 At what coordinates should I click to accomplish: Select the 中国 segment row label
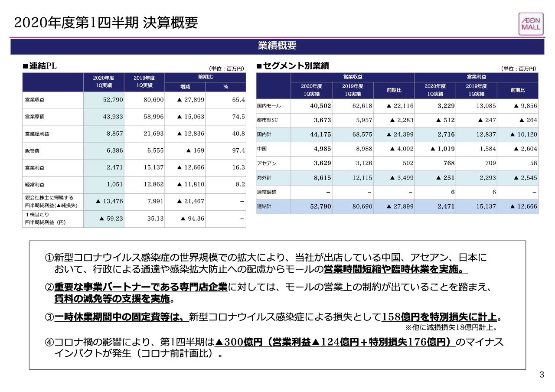click(x=262, y=149)
